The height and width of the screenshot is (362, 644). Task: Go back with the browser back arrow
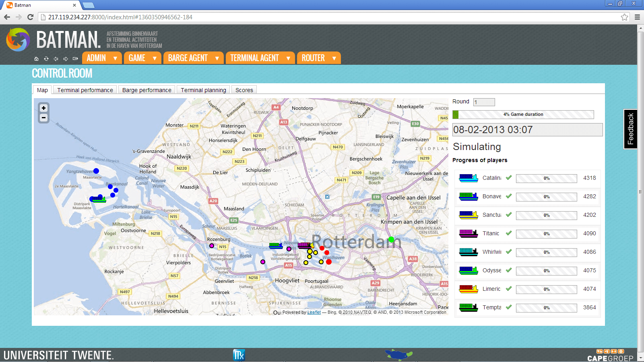coord(7,17)
